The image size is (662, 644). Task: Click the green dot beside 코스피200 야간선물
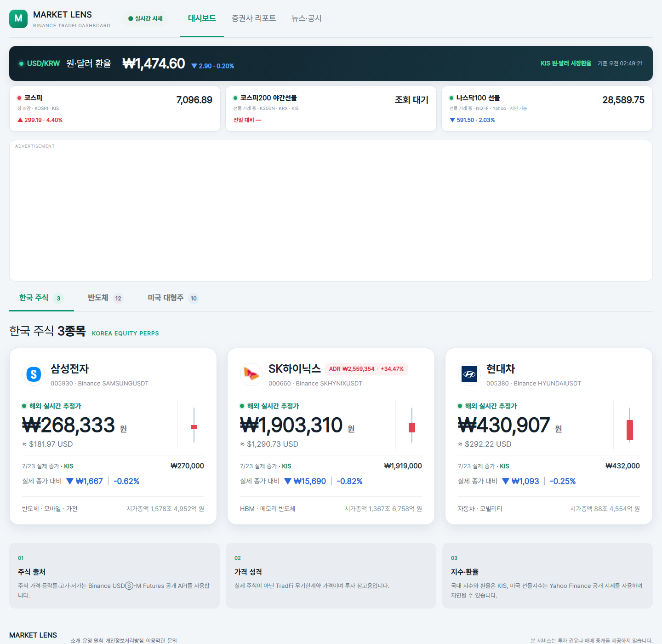click(x=235, y=98)
